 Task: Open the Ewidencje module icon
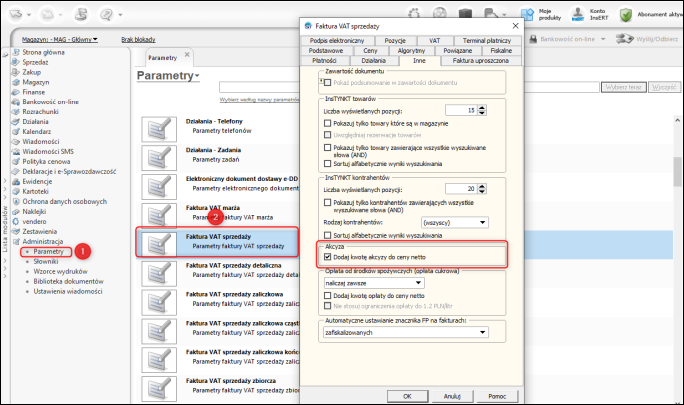point(16,182)
